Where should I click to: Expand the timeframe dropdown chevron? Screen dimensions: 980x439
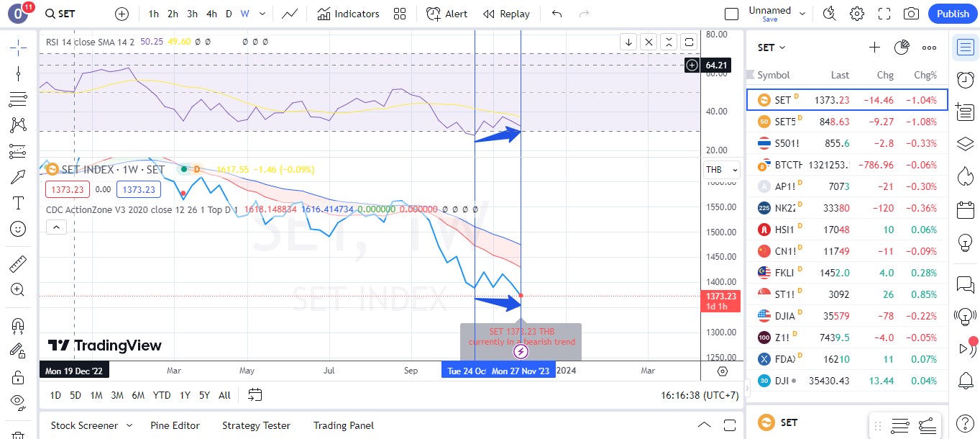pyautogui.click(x=262, y=14)
